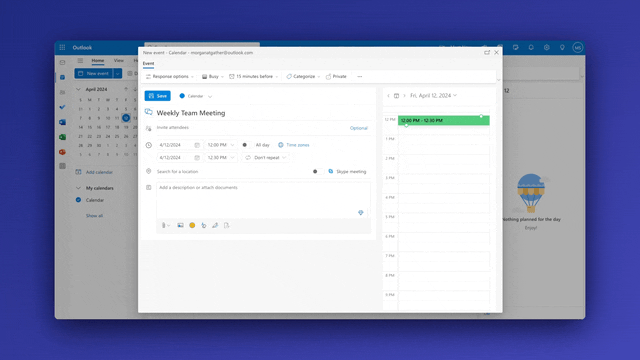Collapse the April 2024 mini calendar

[x=78, y=89]
